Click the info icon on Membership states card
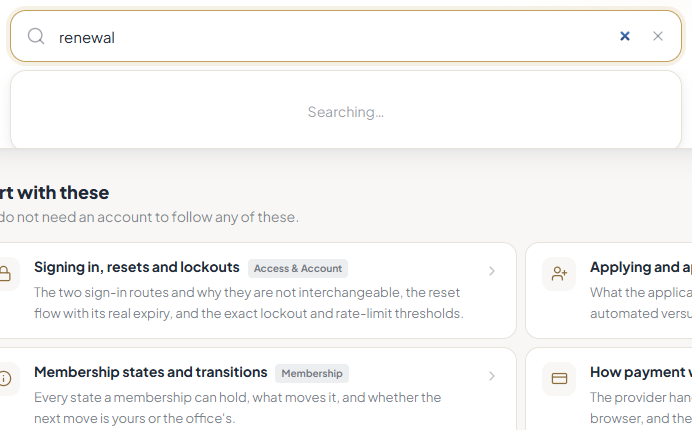 point(4,379)
